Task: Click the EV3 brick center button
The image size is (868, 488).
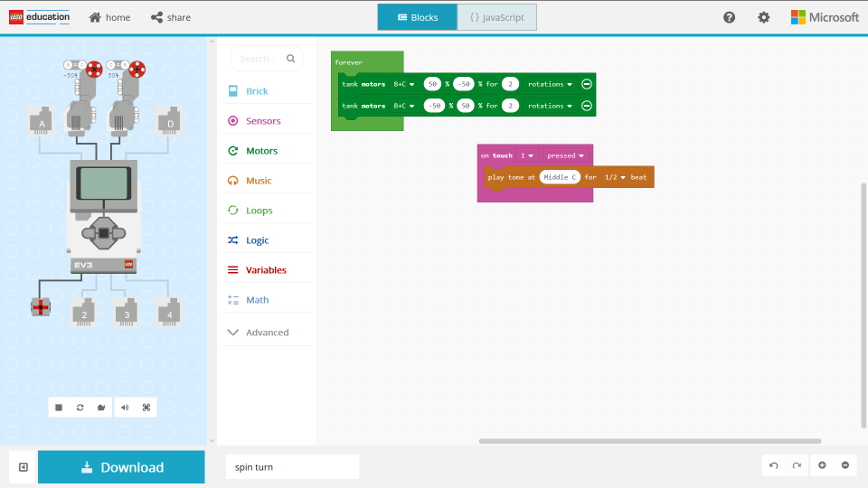Action: 103,233
